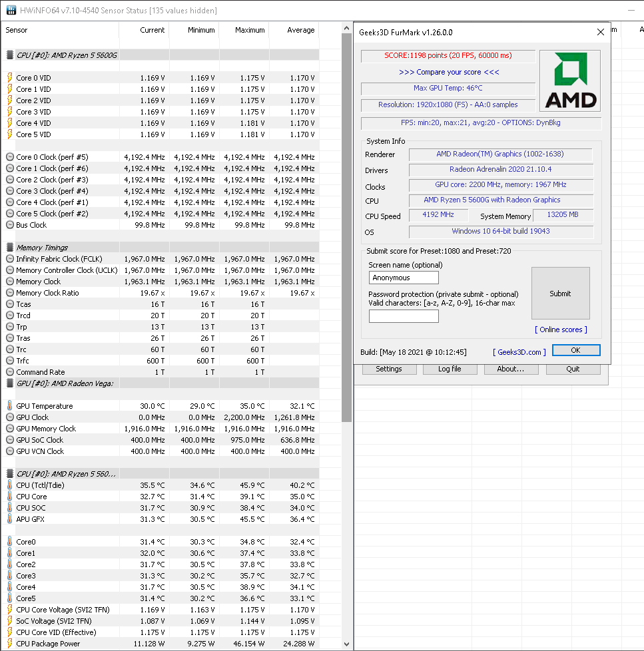Click the lightning icon beside CPU Package Power
Image resolution: width=644 pixels, height=651 pixels.
[9, 644]
